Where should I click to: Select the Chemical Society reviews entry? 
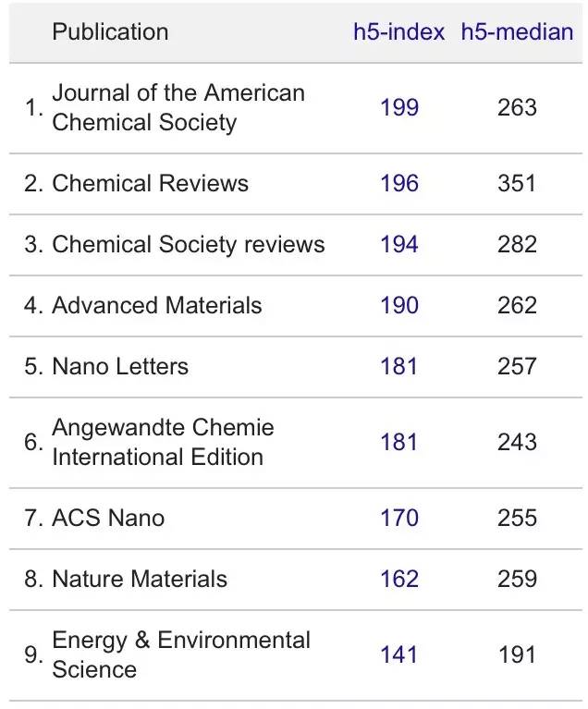188,245
